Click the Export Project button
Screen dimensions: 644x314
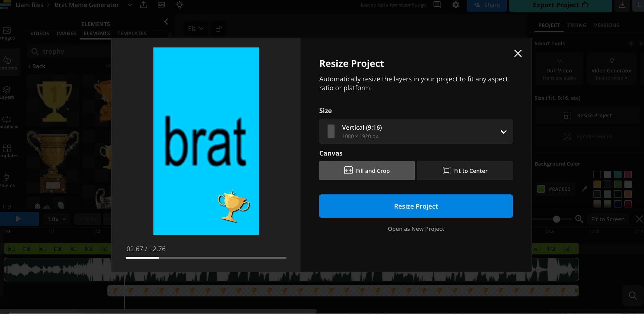[x=560, y=5]
